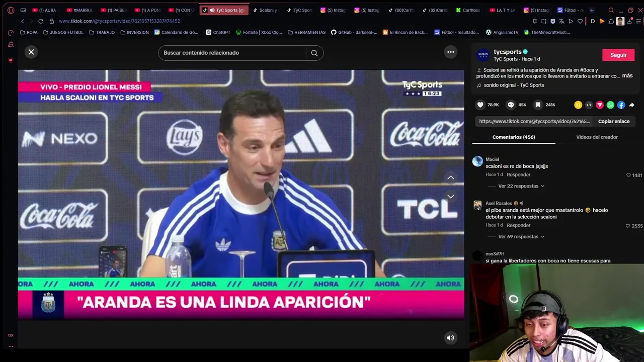Screen dimensions: 644x362
Task: Open TRABAJO bookmarks folder
Action: (102, 32)
